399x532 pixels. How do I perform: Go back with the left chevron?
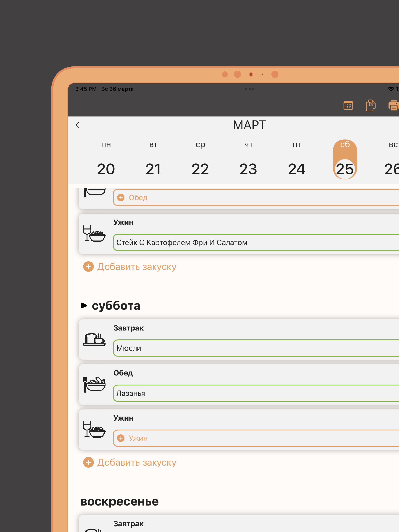(78, 125)
